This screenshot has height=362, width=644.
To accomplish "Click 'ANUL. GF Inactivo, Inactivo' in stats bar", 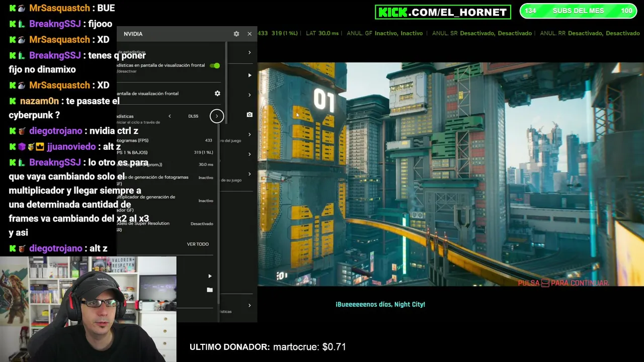I will pos(385,33).
